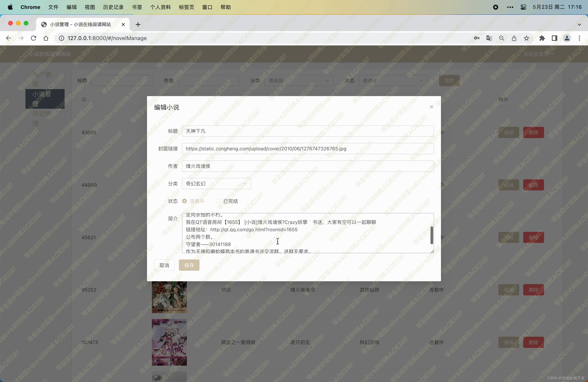The width and height of the screenshot is (588, 382).
Task: Open the extensions puzzle icon
Action: pos(542,38)
